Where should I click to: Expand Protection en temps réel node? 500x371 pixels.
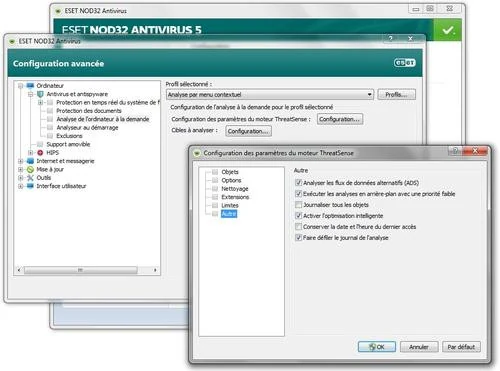pyautogui.click(x=40, y=103)
